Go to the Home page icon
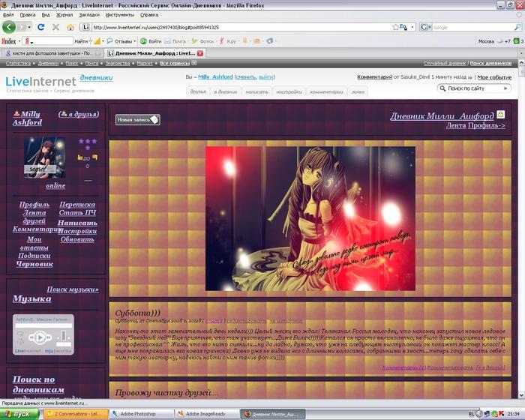Viewport: 525px width, 420px height. (x=70, y=27)
